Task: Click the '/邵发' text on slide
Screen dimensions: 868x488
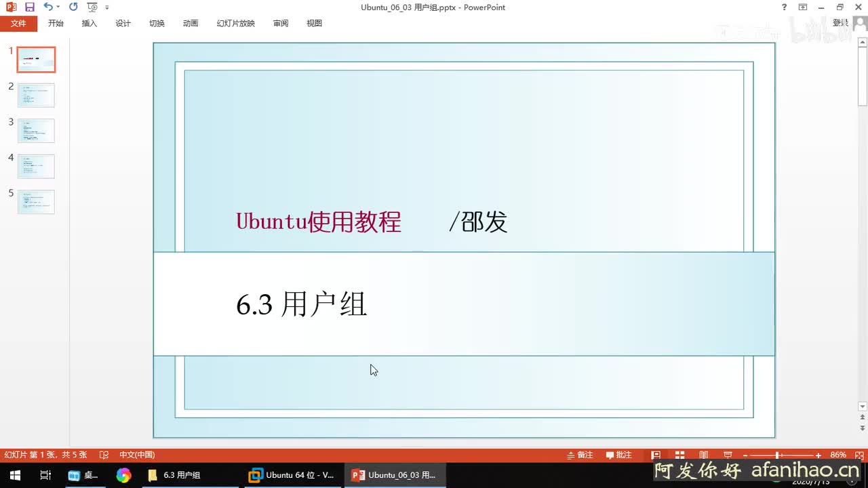Action: point(478,222)
